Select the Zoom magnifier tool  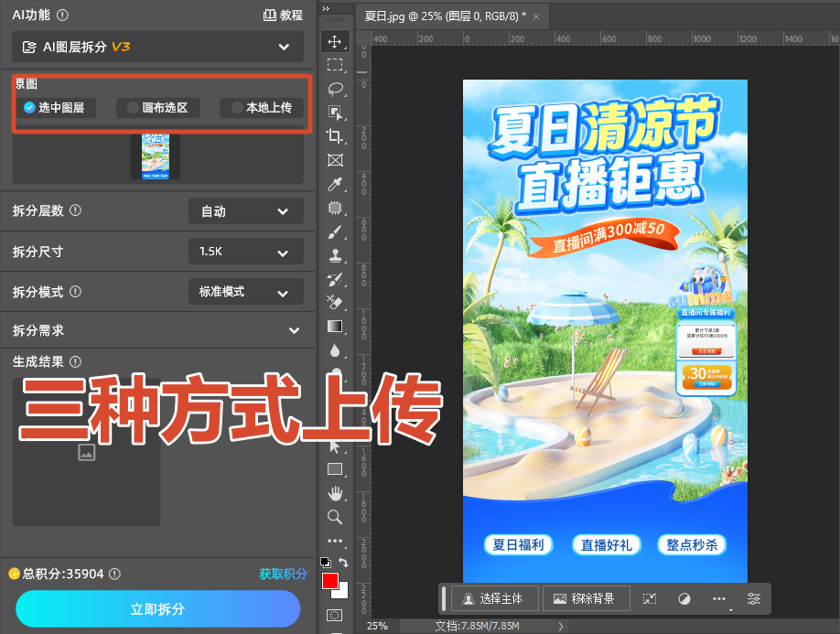click(x=335, y=517)
